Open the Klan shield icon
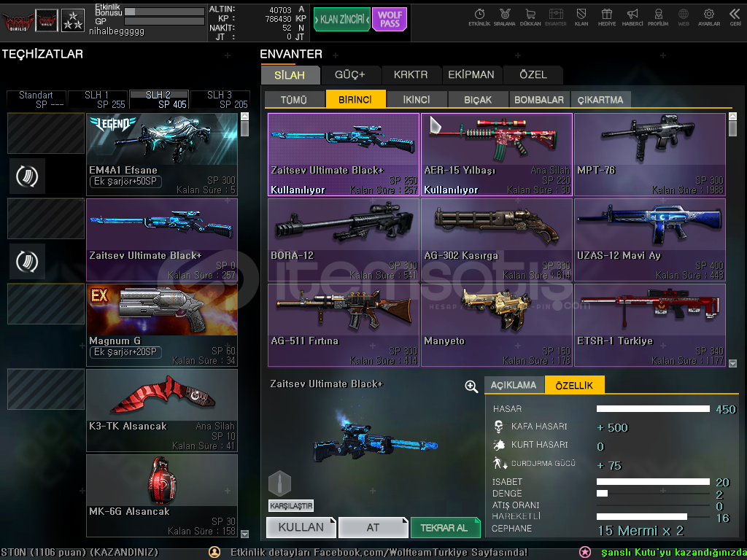The height and width of the screenshot is (560, 747). (x=581, y=17)
